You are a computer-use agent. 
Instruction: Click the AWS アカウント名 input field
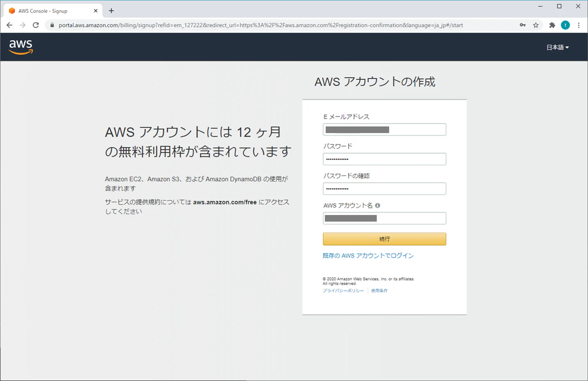[x=384, y=218]
